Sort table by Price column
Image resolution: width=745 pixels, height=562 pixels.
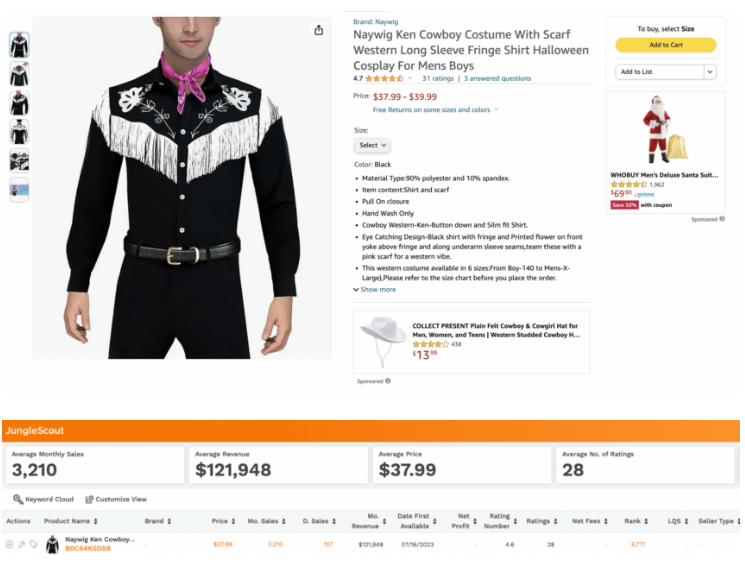click(x=223, y=521)
